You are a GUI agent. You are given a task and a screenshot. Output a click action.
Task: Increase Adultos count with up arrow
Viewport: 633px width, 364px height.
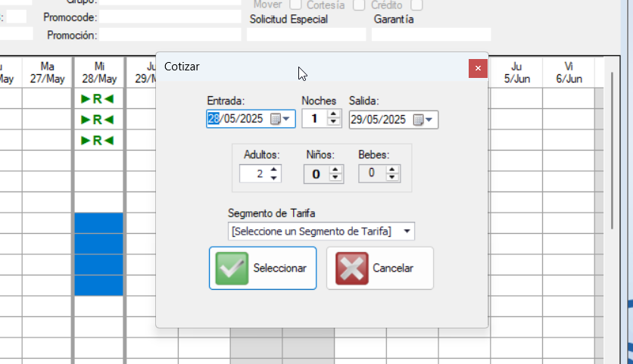click(x=273, y=170)
